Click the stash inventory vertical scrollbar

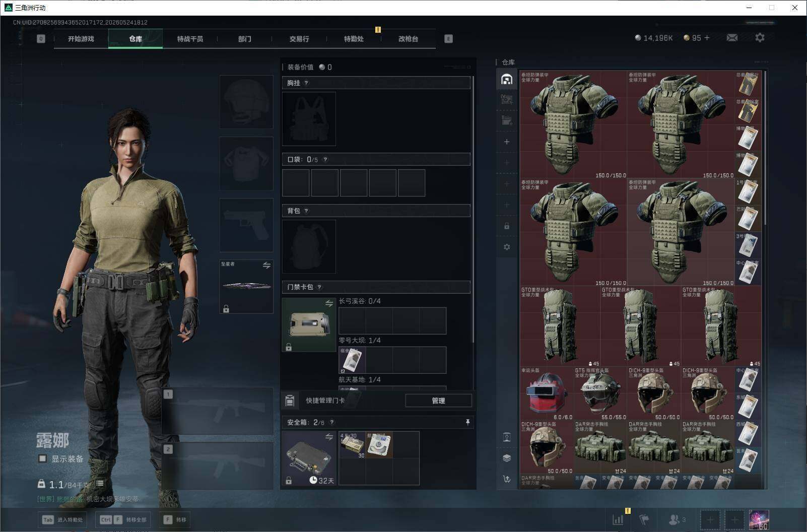(x=765, y=149)
